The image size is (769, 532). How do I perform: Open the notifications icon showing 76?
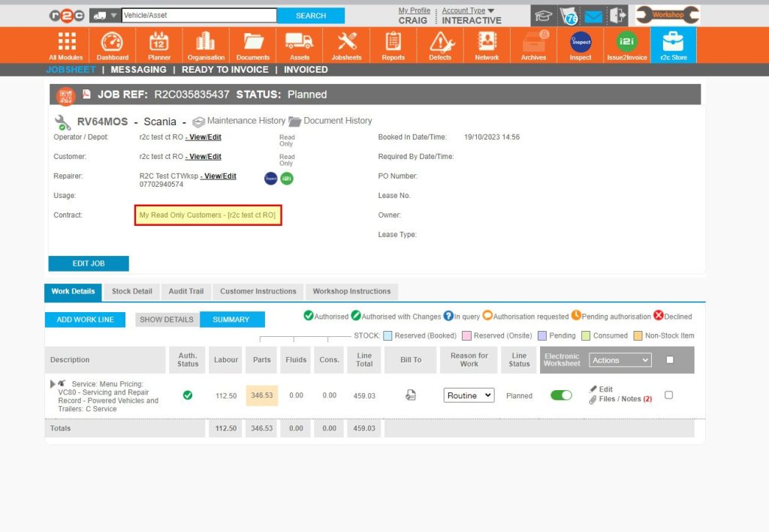[569, 17]
